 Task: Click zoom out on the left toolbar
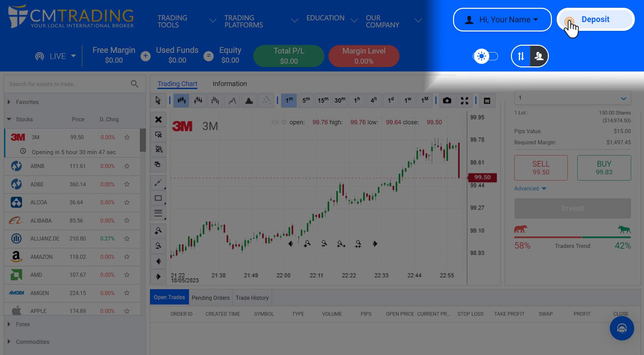(x=158, y=246)
